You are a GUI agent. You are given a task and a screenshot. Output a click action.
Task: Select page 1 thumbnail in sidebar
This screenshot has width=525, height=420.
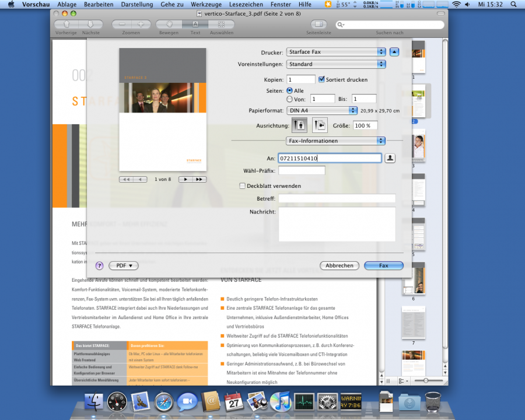pos(418,57)
